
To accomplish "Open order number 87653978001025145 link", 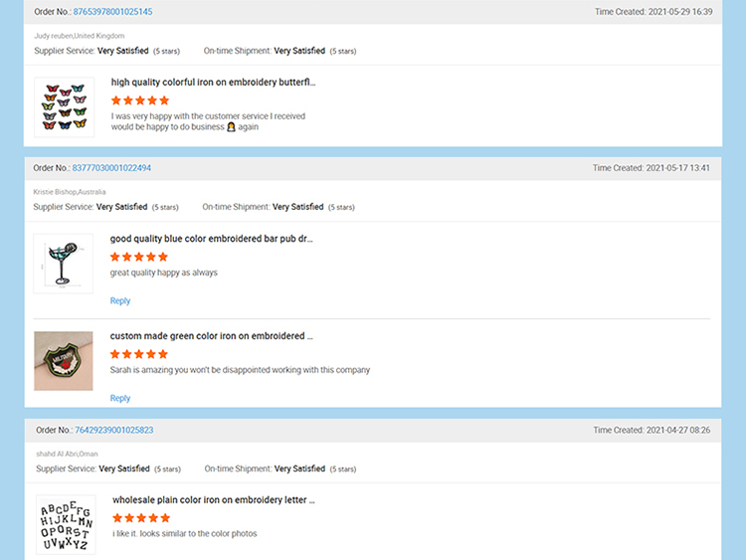I will [x=112, y=12].
